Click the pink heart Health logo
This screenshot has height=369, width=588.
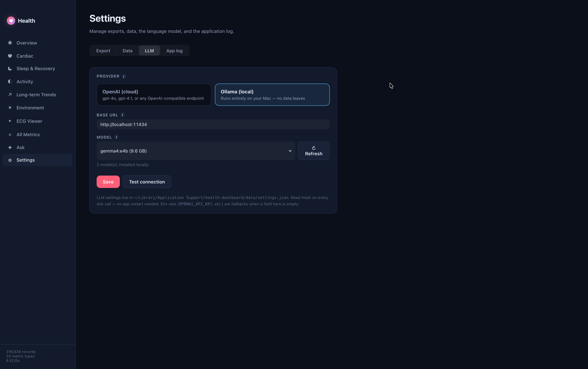[x=11, y=21]
